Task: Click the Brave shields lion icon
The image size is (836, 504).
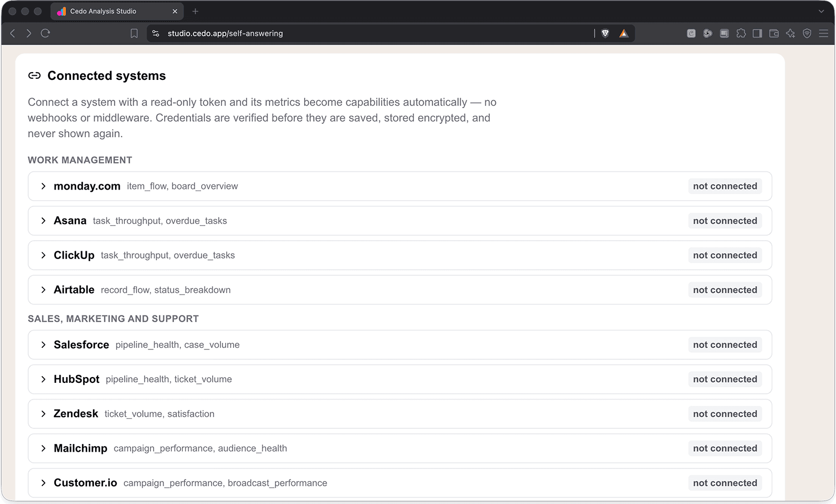Action: (606, 33)
